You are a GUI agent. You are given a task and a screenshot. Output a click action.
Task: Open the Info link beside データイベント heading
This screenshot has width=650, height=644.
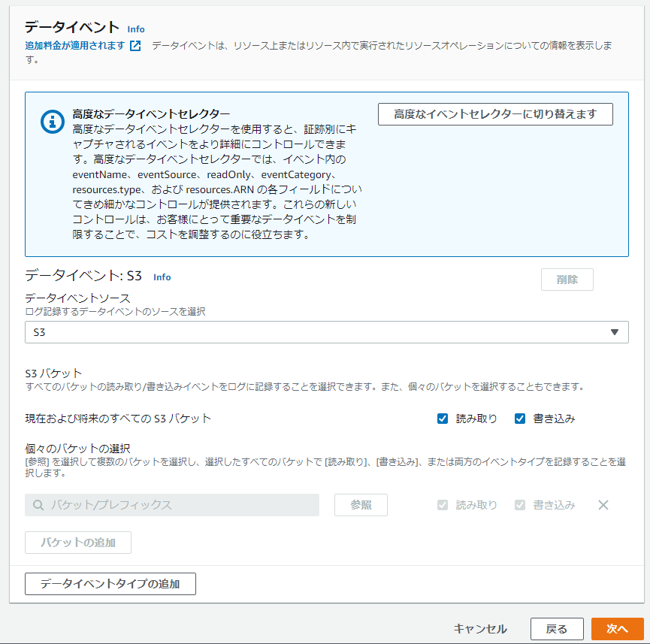135,29
